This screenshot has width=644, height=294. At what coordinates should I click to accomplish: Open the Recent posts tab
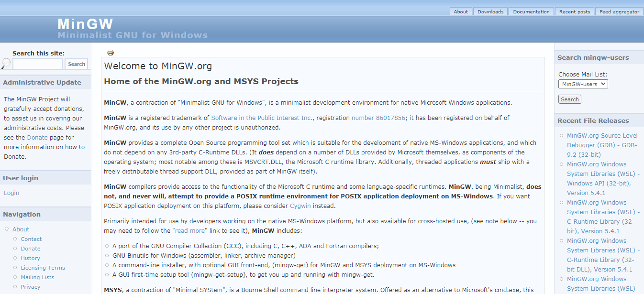(x=575, y=11)
